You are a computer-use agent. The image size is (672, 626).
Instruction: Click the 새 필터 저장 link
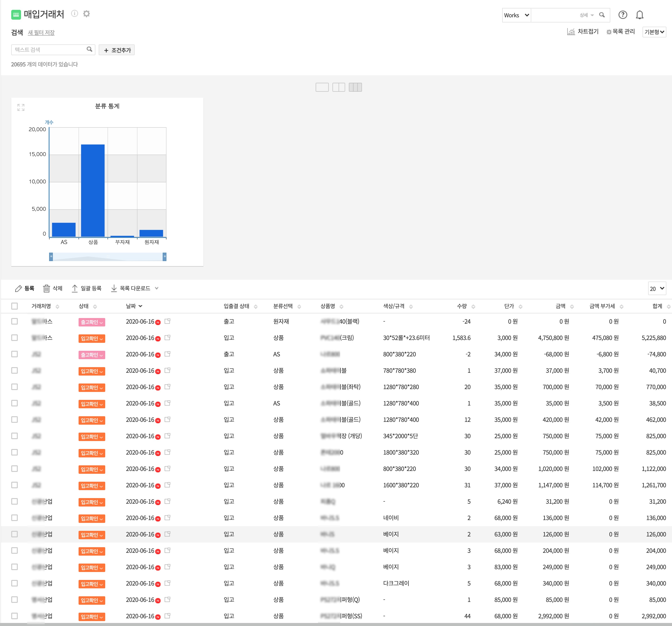[x=41, y=33]
